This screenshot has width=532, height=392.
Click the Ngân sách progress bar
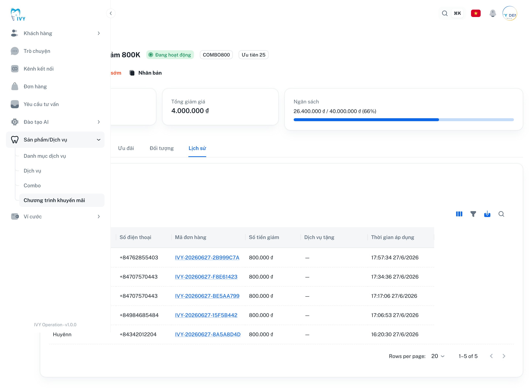coord(403,120)
